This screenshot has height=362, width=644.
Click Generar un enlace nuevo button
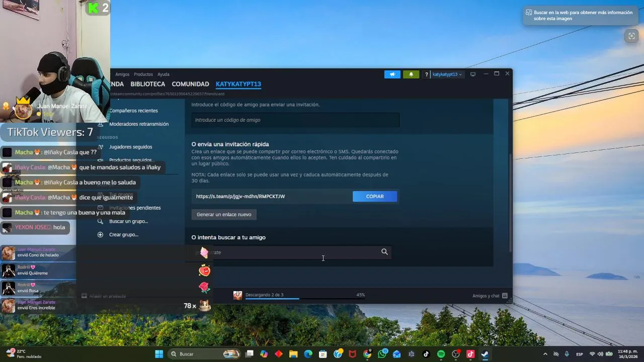[224, 215]
